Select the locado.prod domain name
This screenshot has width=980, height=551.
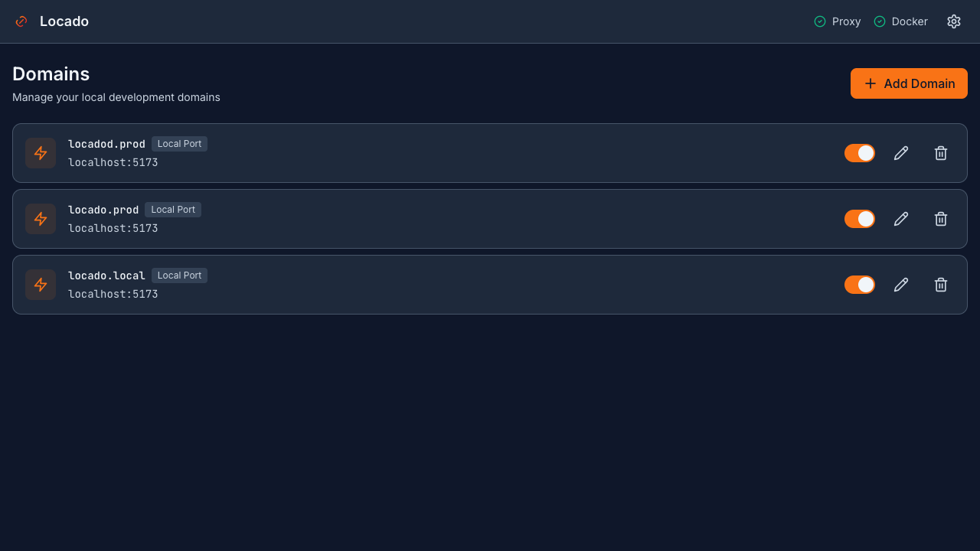click(x=103, y=210)
